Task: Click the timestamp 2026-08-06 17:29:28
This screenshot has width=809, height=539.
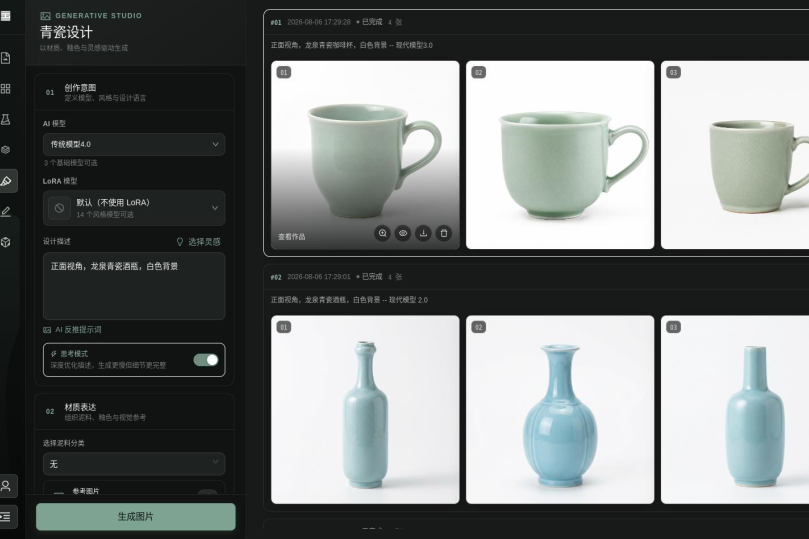Action: coord(319,22)
